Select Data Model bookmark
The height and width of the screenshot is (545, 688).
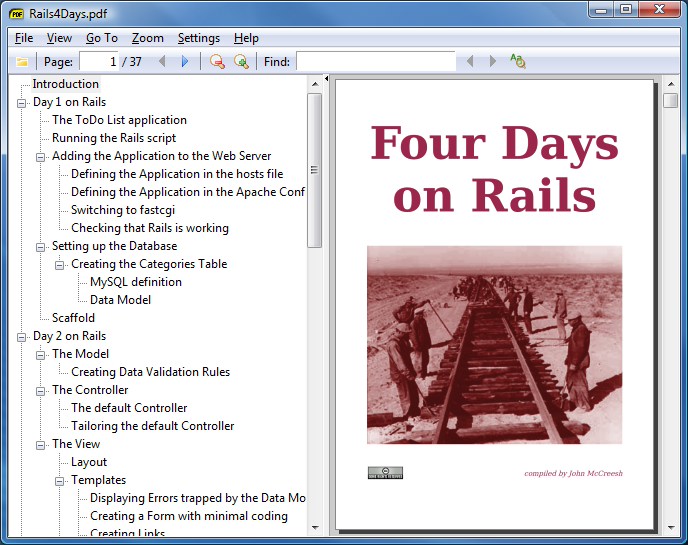(x=120, y=300)
